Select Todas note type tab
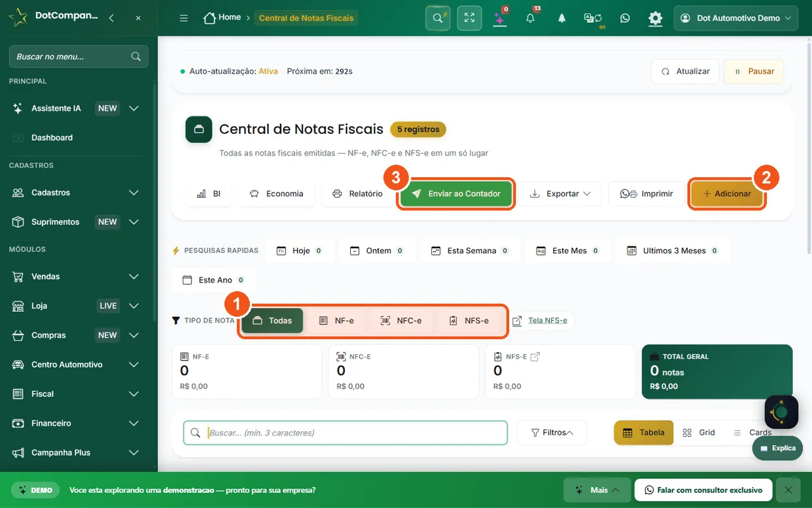The width and height of the screenshot is (812, 508). tap(273, 321)
